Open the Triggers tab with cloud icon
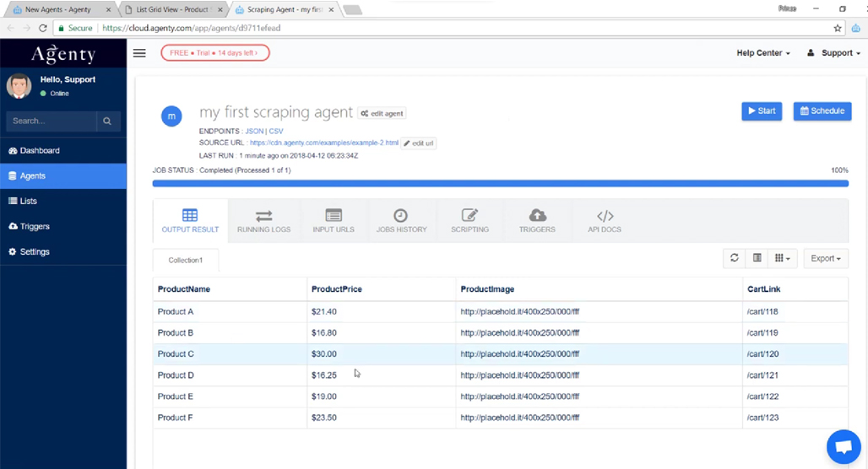This screenshot has height=469, width=868. (x=537, y=221)
